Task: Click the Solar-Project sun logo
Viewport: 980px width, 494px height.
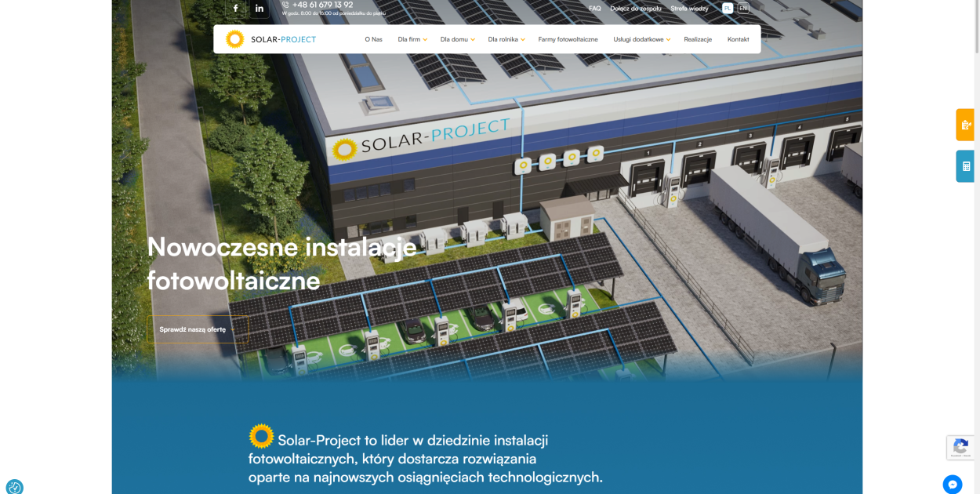Action: [x=234, y=38]
